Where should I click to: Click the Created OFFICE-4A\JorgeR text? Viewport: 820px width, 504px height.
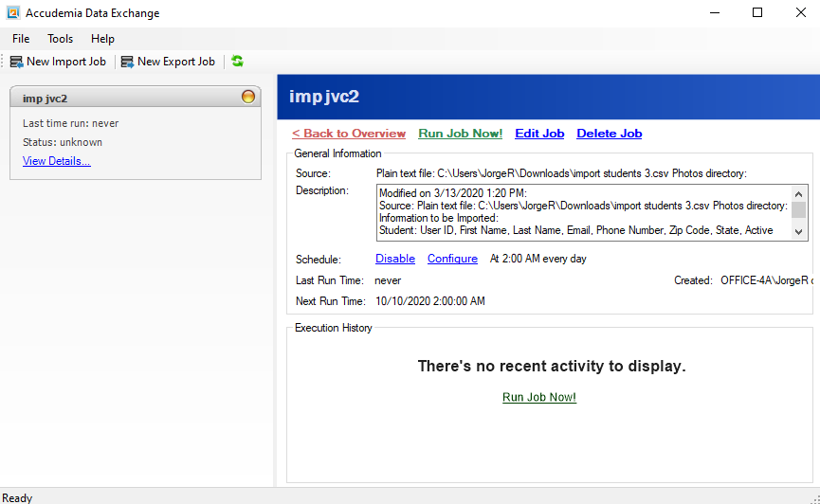767,280
